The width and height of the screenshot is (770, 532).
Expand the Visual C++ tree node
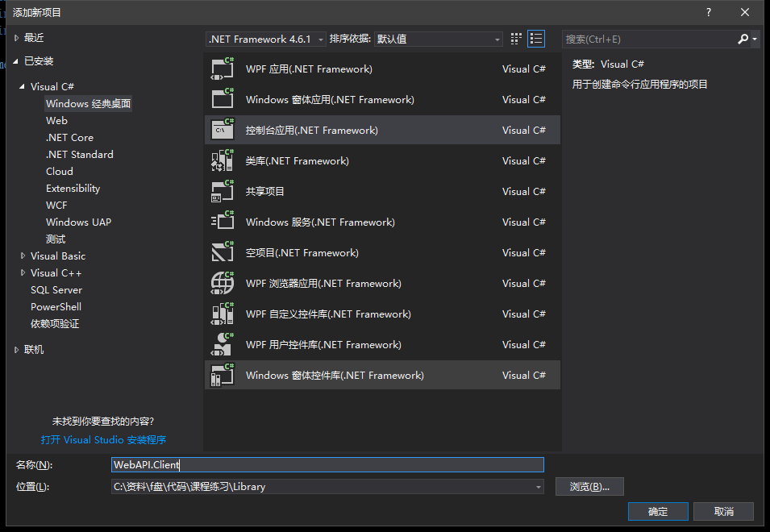pyautogui.click(x=23, y=273)
